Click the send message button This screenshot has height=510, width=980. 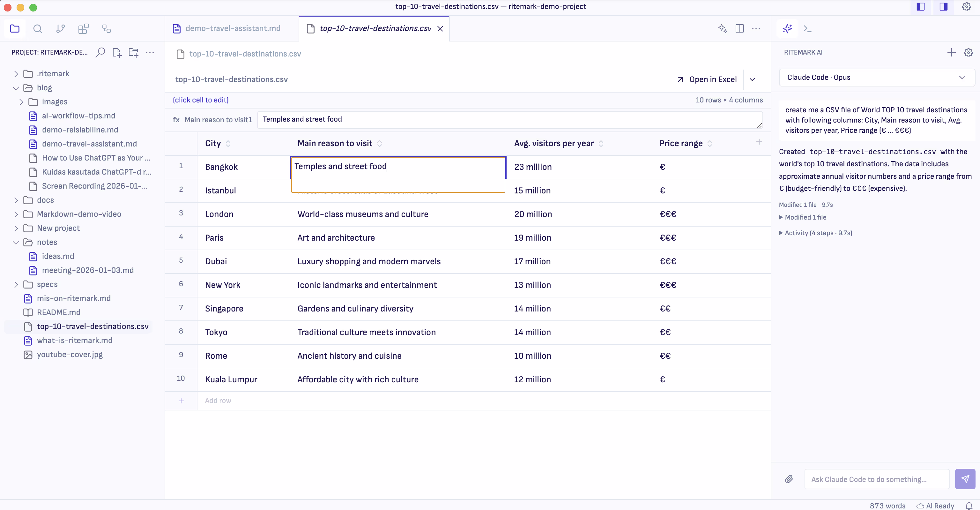(965, 479)
